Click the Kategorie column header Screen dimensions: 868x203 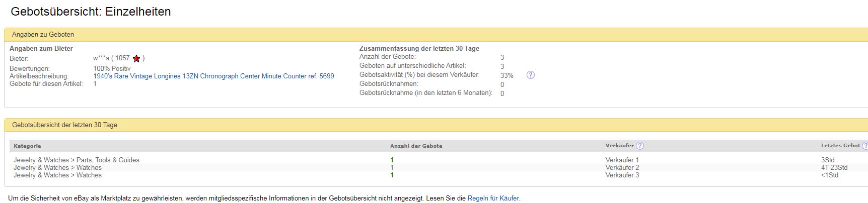click(x=27, y=146)
